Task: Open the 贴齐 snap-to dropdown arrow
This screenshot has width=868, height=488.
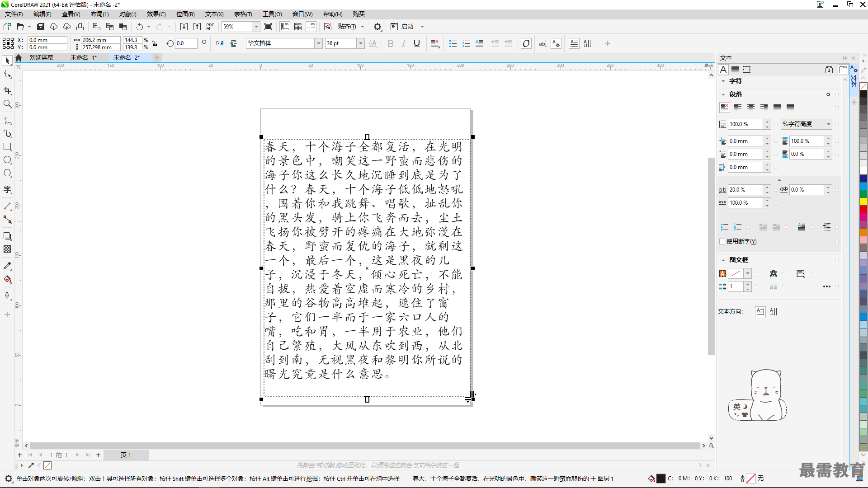Action: (363, 27)
